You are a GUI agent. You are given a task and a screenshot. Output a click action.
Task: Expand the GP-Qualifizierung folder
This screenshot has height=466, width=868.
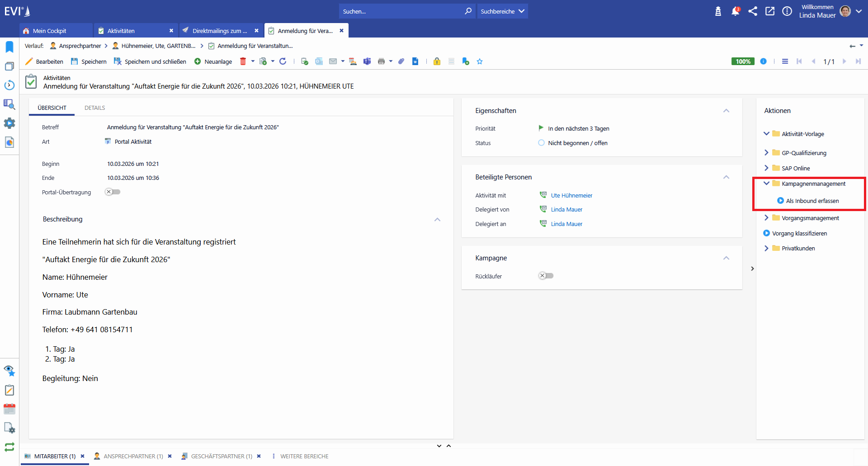766,153
